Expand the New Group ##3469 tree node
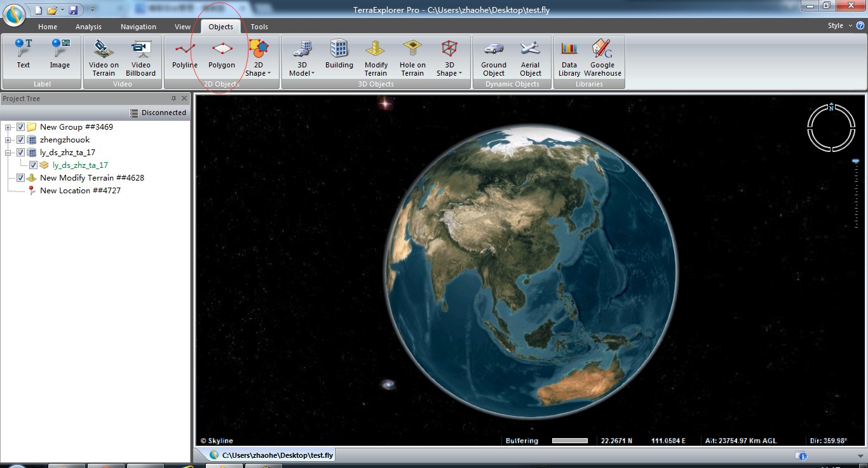The height and width of the screenshot is (468, 868). [8, 127]
